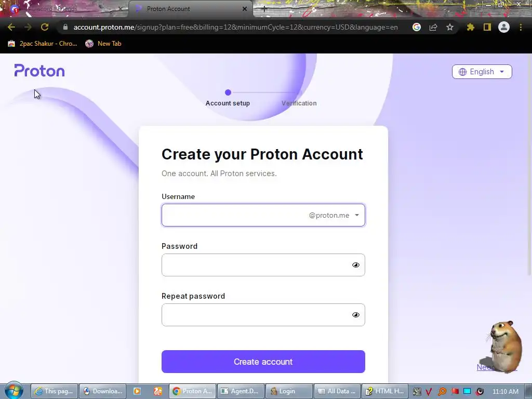Bookmark this page with the star icon
The height and width of the screenshot is (399, 532).
pyautogui.click(x=450, y=27)
